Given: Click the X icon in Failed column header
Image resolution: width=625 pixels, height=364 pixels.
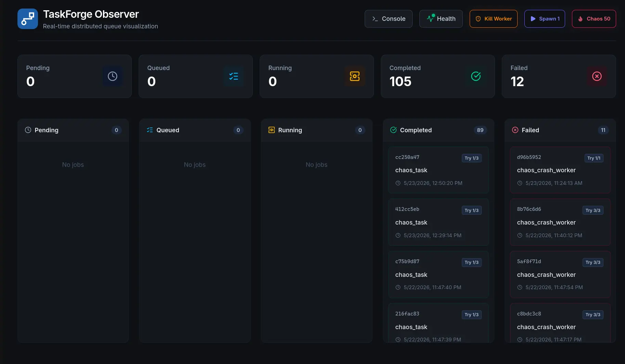Looking at the screenshot, I should pyautogui.click(x=515, y=130).
